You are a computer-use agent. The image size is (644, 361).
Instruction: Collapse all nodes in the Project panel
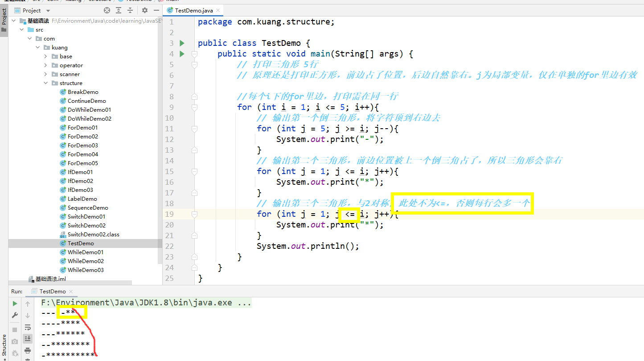point(131,10)
